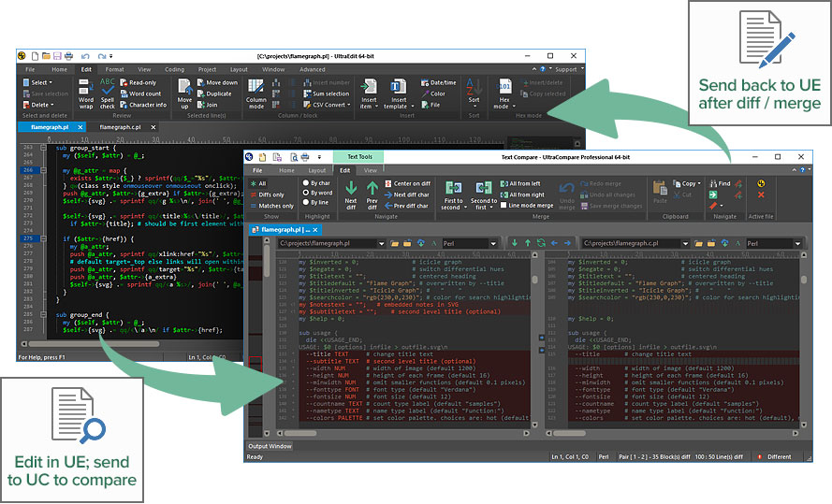The width and height of the screenshot is (832, 504).
Task: Click left pane path field C:\projects\flamegraph.pl
Action: pyautogui.click(x=327, y=243)
